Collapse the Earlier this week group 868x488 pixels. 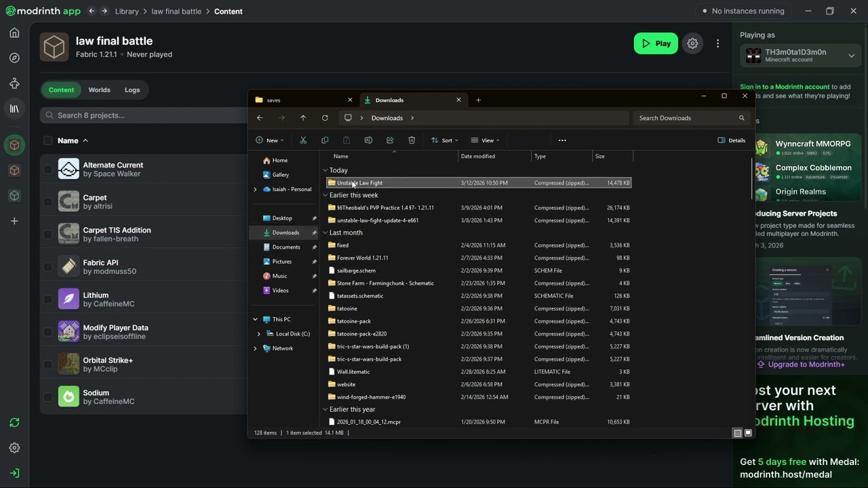click(325, 195)
